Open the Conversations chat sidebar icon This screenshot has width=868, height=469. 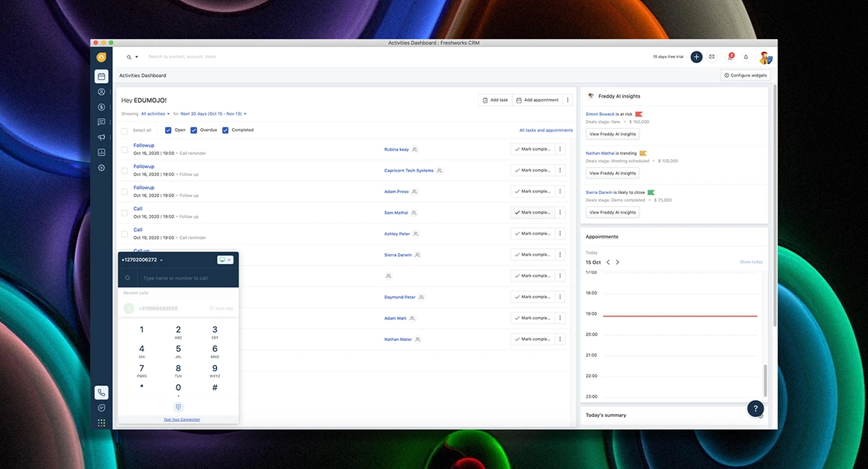coord(101,122)
